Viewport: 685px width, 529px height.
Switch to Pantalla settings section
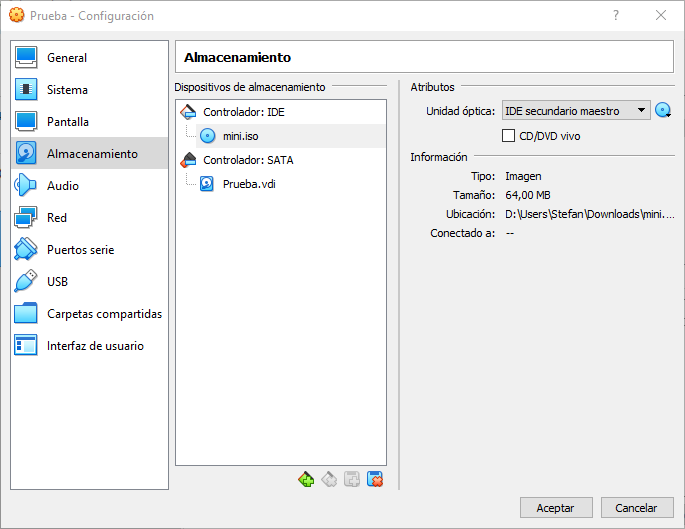[68, 122]
